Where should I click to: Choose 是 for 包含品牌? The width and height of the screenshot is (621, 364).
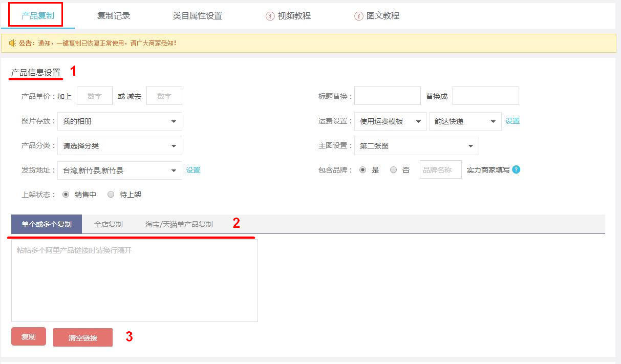(x=362, y=170)
